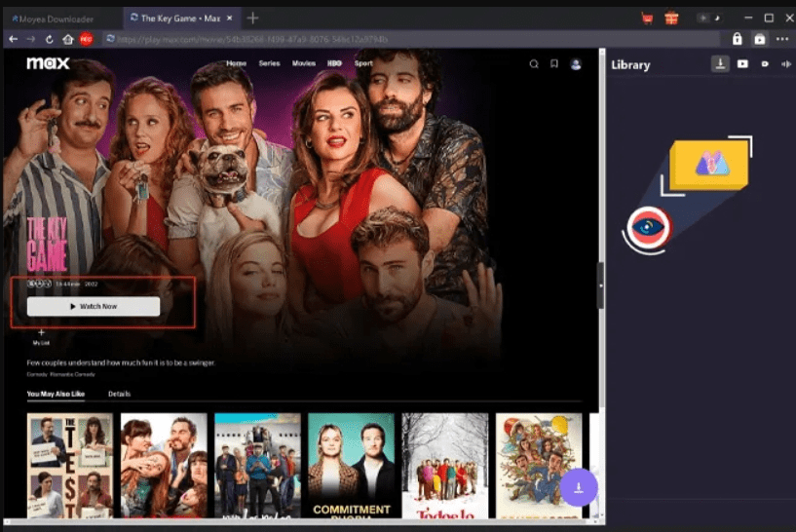
Task: Click the horizontal scrollbar at the bottom
Action: [x=299, y=522]
